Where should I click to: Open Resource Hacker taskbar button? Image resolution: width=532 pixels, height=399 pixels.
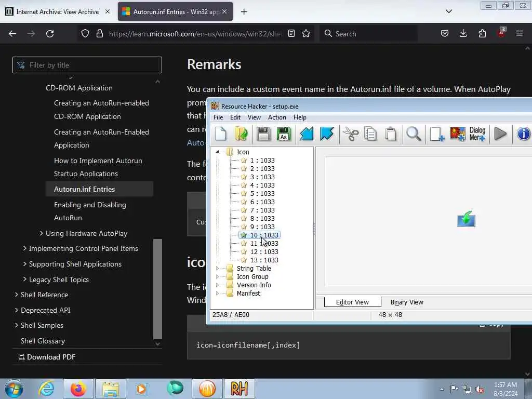(x=240, y=389)
